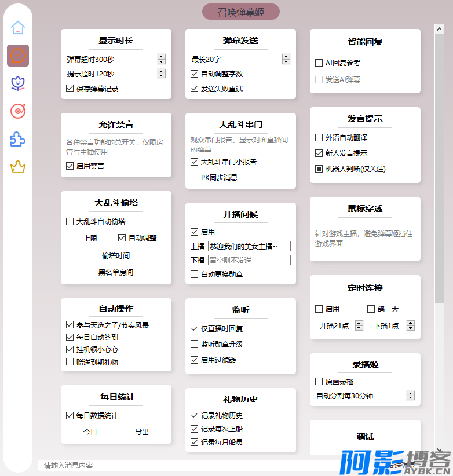Click the 今日 button in 每日统计

(90, 432)
